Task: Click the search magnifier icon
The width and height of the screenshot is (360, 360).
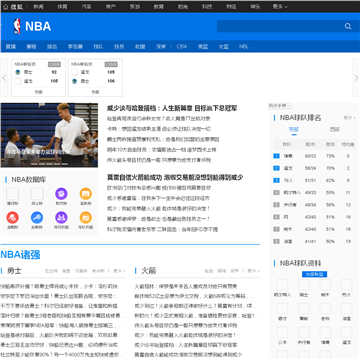Action: pyautogui.click(x=348, y=26)
